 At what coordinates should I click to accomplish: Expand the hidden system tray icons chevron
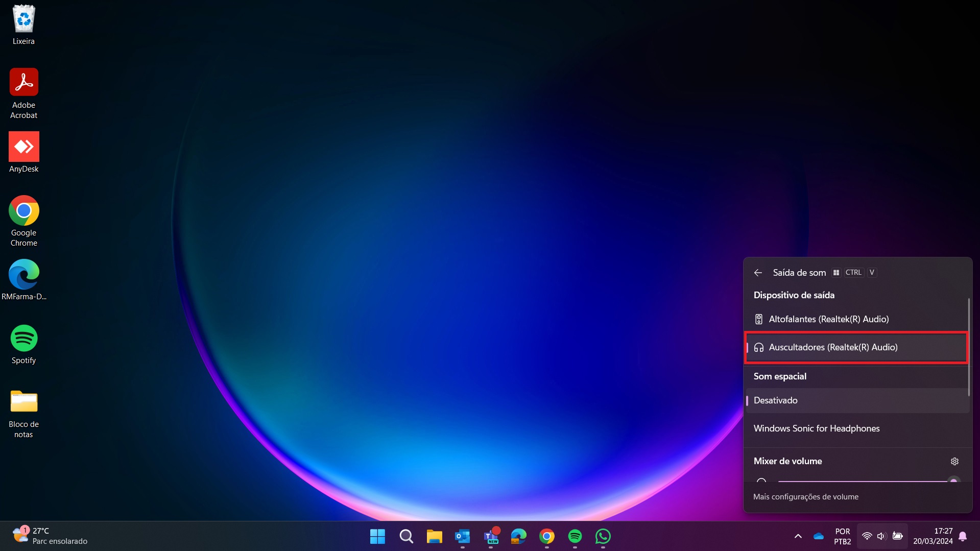coord(798,536)
